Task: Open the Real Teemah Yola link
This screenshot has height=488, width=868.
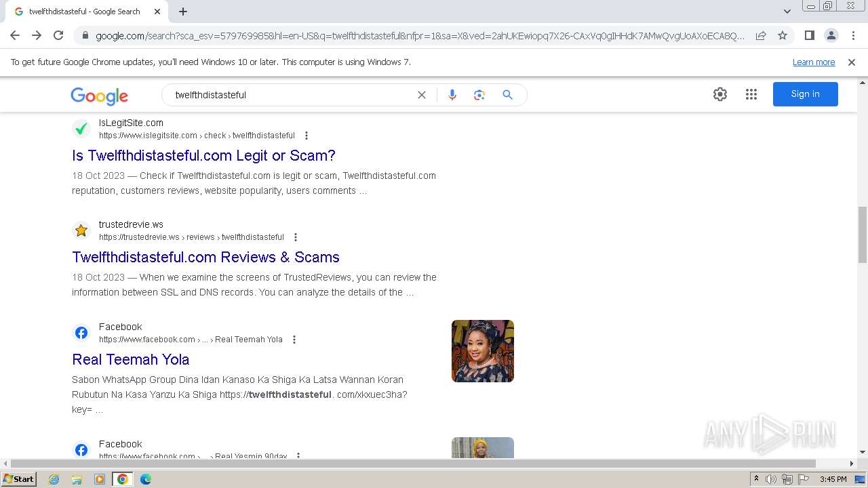Action: [x=130, y=359]
